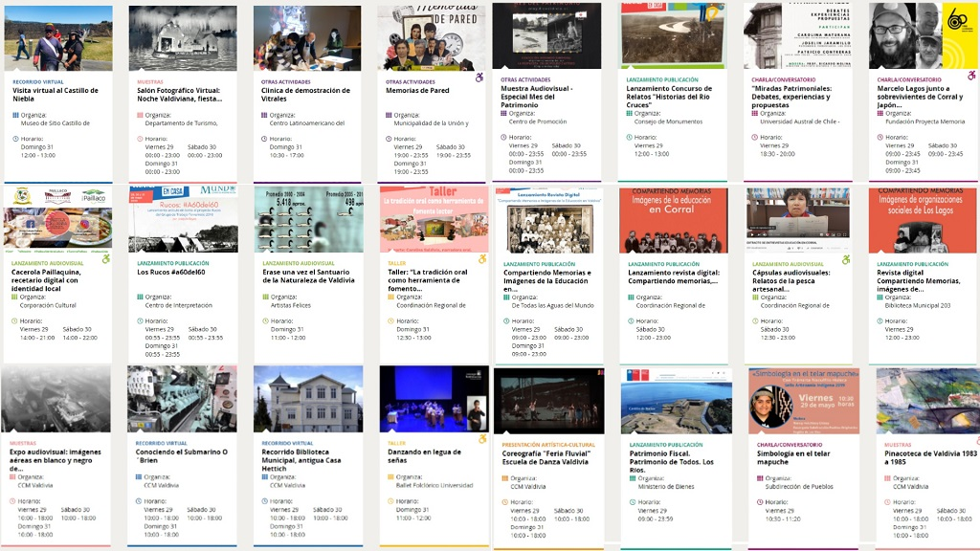
Task: Click clock icon on Los Rucos #a60del60 card
Action: (140, 321)
